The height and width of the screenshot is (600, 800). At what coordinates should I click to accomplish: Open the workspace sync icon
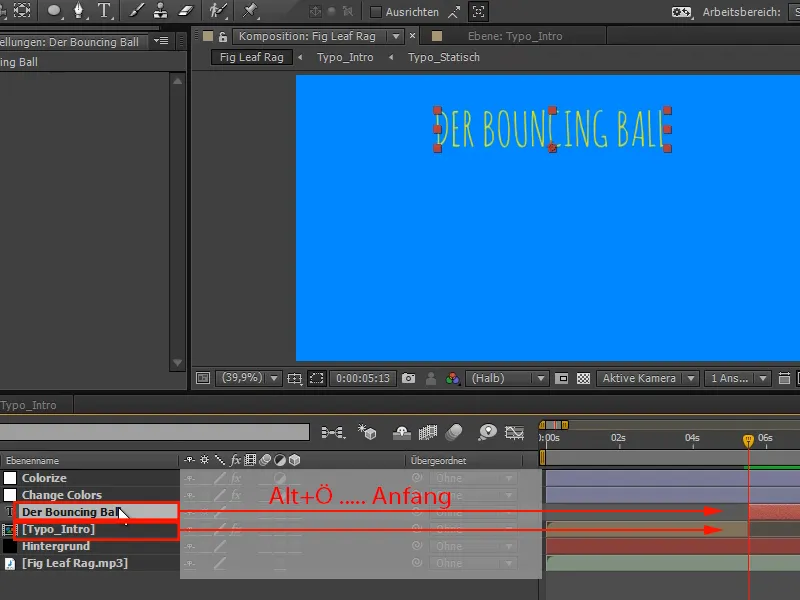pos(681,12)
